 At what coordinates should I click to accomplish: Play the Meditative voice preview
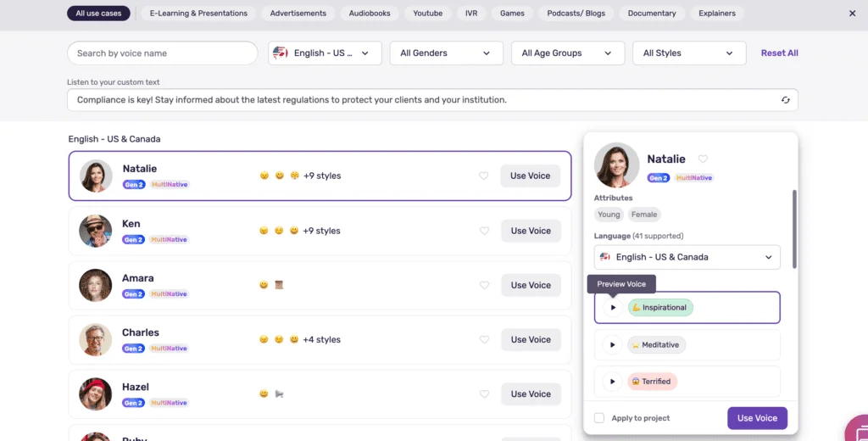(612, 344)
